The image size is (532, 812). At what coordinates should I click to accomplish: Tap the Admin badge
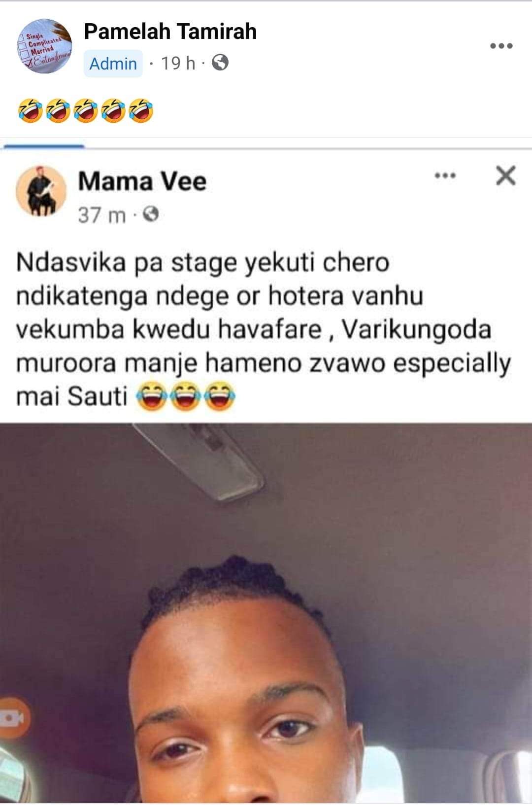click(x=113, y=64)
